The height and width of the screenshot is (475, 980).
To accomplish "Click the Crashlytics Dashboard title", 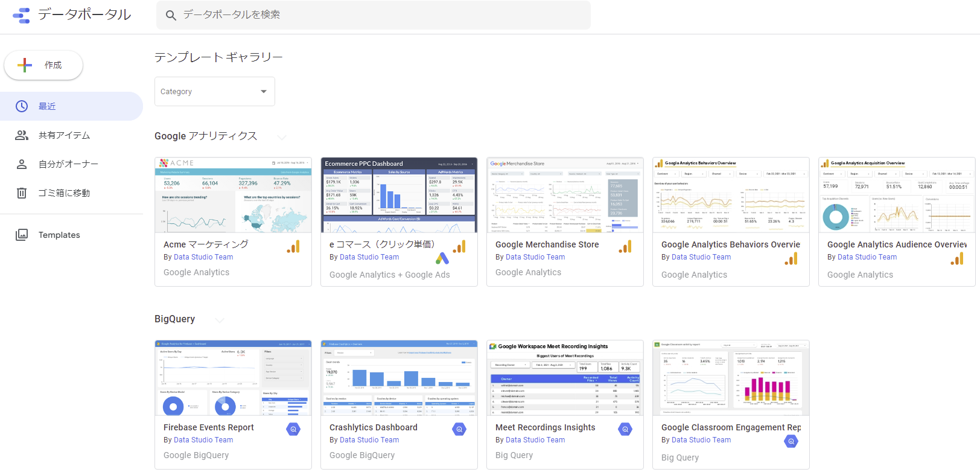I will tap(374, 427).
